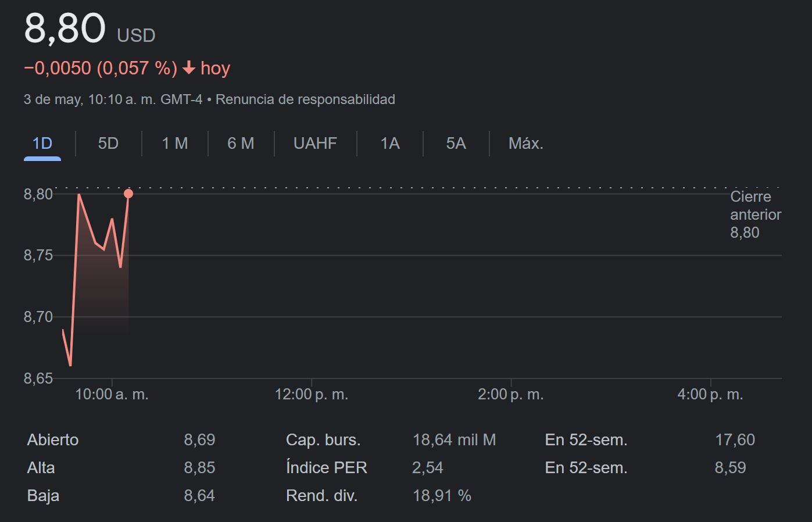Click the current price dot on chart
This screenshot has height=522, width=812.
click(128, 194)
